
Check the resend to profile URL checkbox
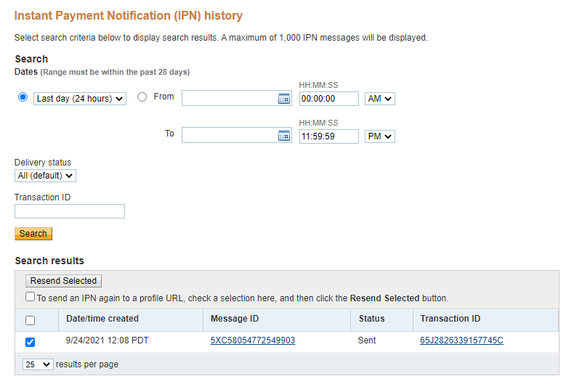coord(30,297)
